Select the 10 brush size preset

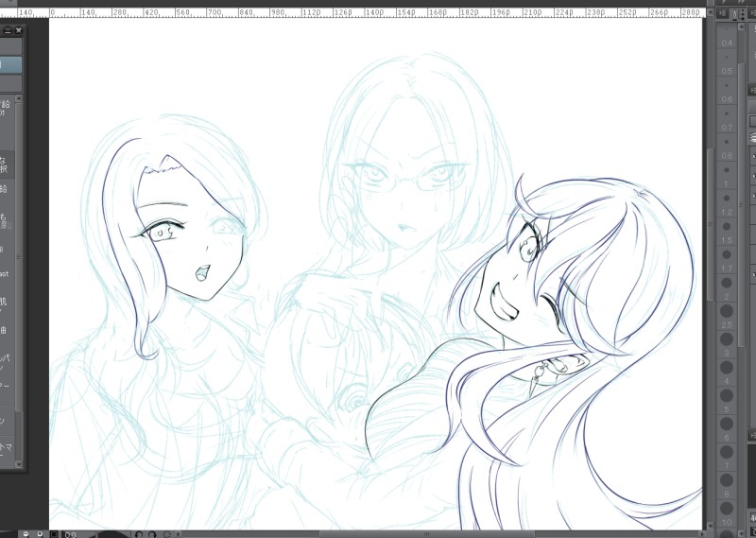point(727,515)
